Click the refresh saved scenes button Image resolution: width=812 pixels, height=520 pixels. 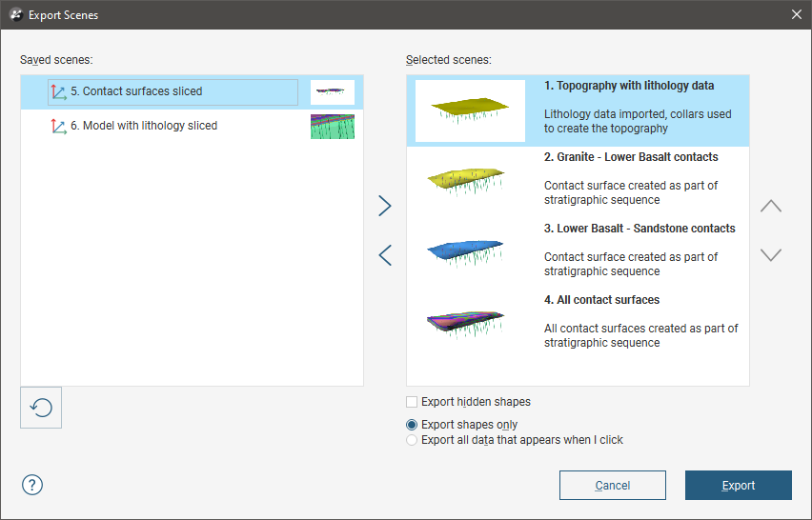(41, 408)
